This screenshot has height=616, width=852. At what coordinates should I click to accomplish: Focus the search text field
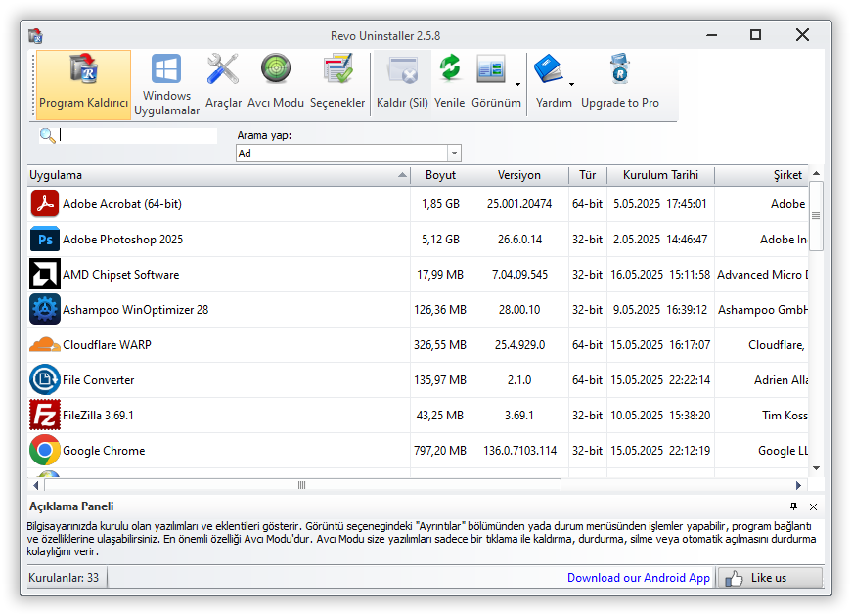(138, 135)
